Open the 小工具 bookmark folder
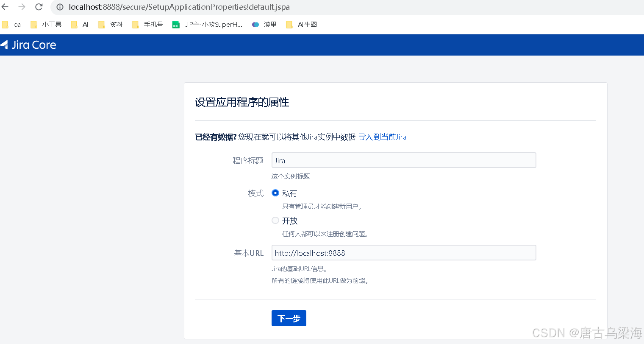 click(x=46, y=25)
